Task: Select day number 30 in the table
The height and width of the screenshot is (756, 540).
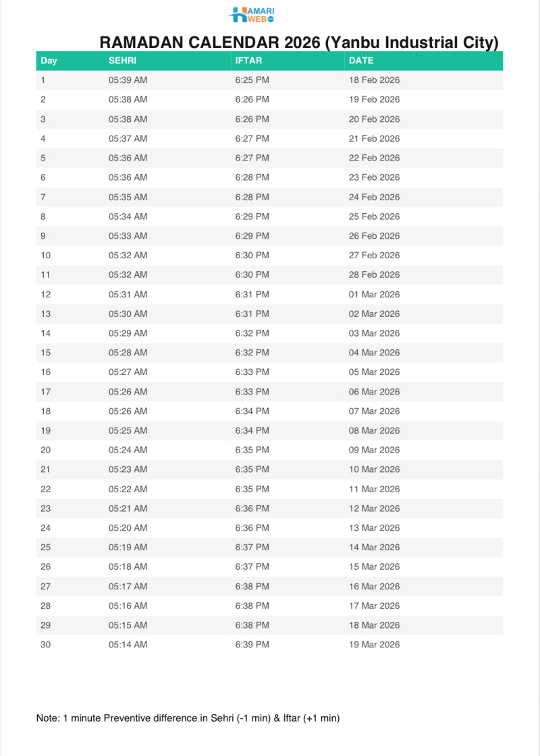Action: pyautogui.click(x=46, y=645)
